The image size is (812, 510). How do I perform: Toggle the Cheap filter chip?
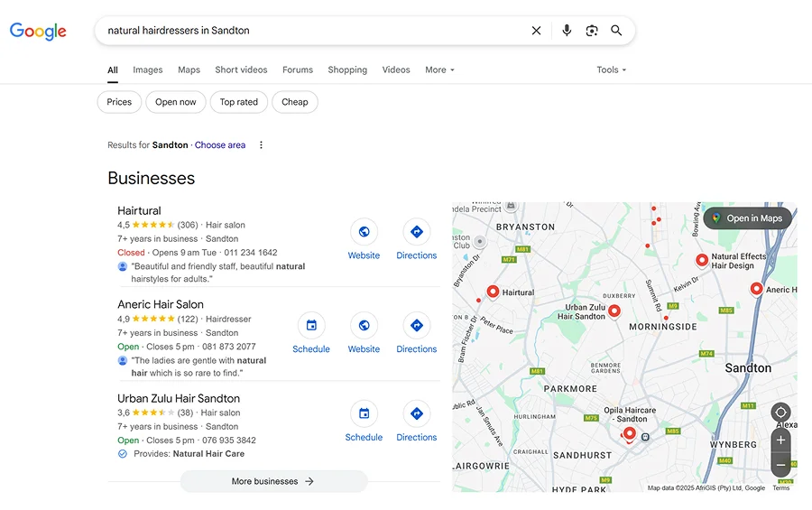[x=295, y=102]
